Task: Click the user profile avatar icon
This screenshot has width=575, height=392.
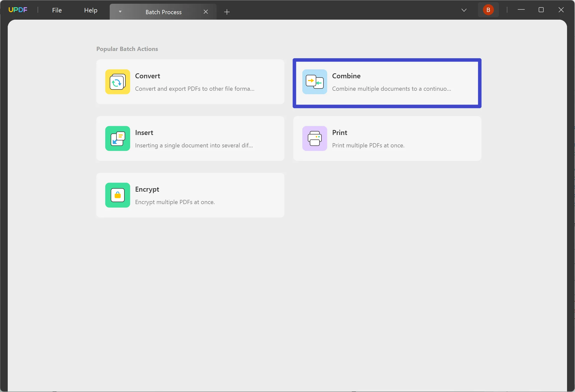Action: [x=488, y=10]
